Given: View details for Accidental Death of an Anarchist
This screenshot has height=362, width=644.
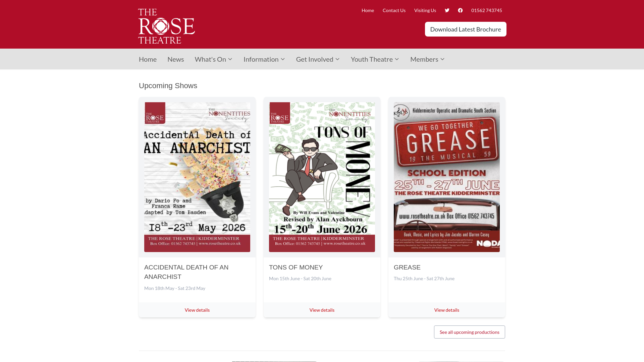Looking at the screenshot, I should click(197, 310).
